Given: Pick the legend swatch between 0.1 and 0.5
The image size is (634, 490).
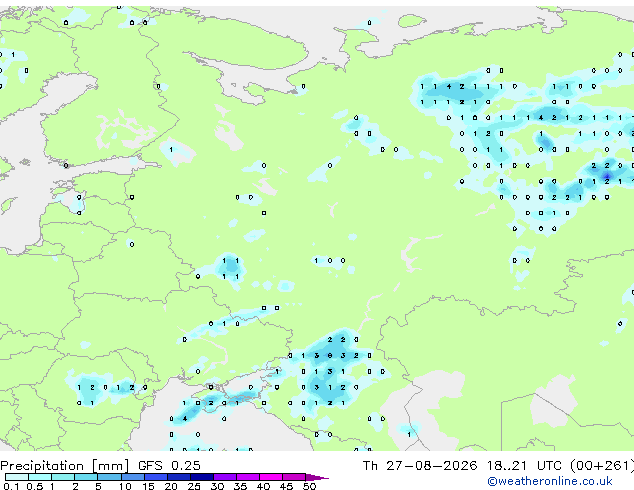Looking at the screenshot, I should tap(17, 477).
